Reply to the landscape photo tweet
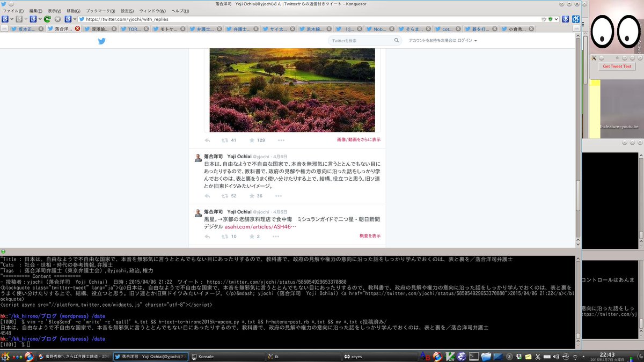Viewport: 644px width, 362px height. [207, 140]
